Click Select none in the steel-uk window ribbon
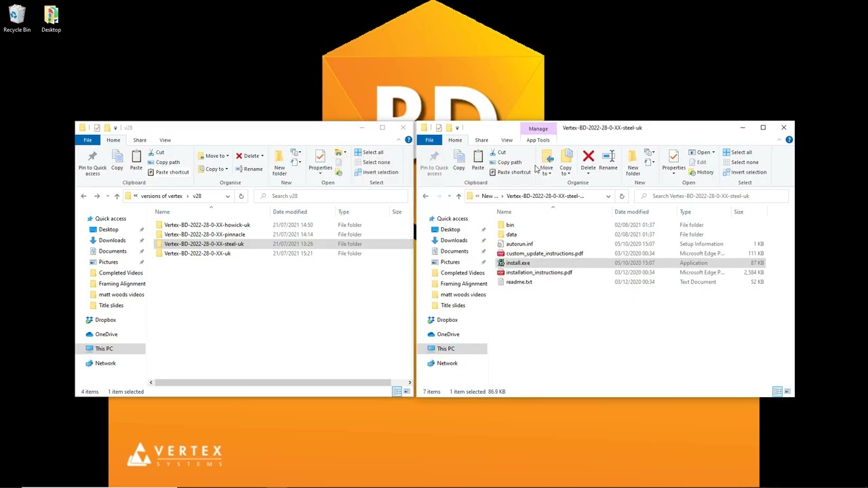This screenshot has height=488, width=868. (741, 162)
